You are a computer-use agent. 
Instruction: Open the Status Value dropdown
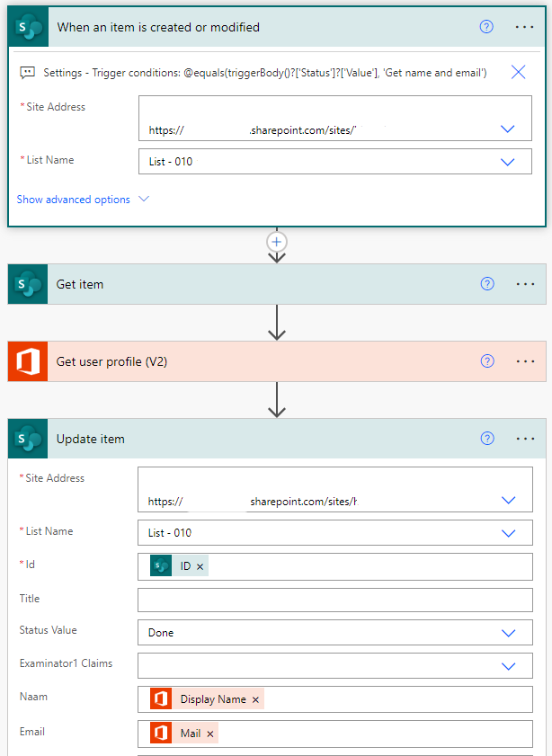508,633
